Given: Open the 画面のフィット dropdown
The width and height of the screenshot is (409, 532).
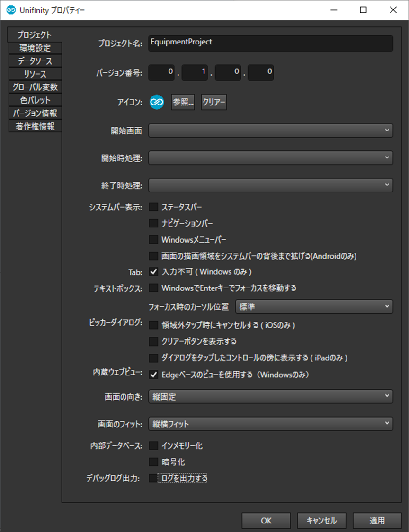Looking at the screenshot, I should click(270, 424).
